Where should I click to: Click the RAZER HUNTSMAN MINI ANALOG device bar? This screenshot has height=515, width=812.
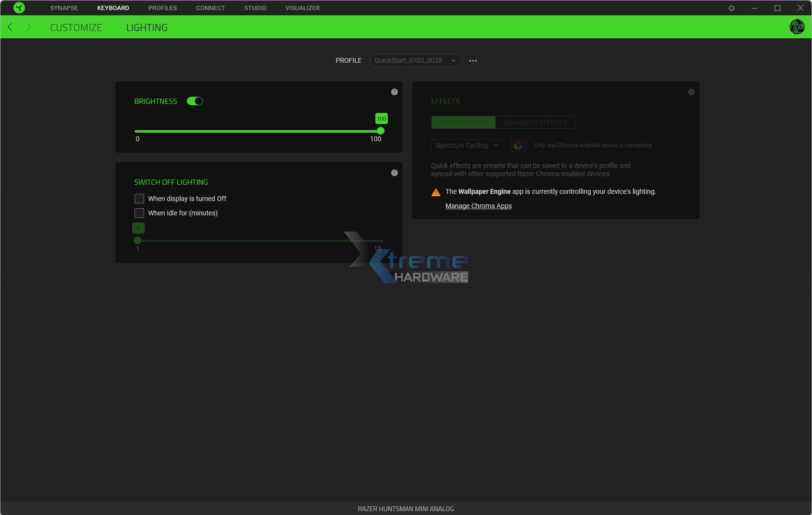tap(406, 509)
